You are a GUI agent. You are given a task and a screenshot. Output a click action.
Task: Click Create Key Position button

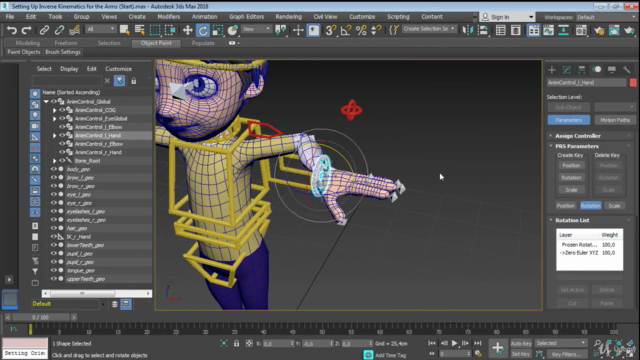[x=571, y=165]
